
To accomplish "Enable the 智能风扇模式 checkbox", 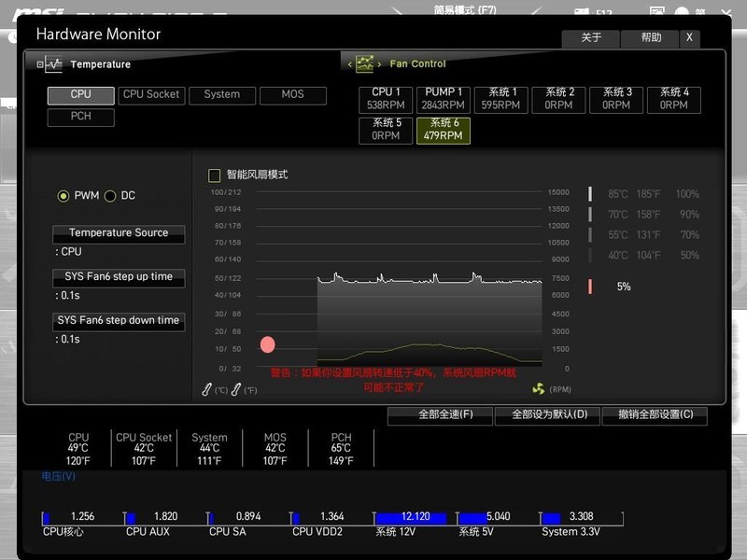I will click(215, 175).
